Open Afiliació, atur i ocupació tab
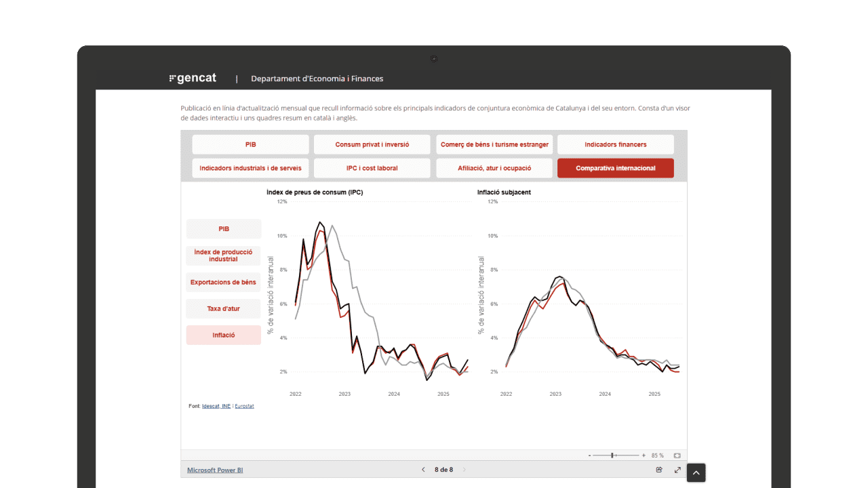This screenshot has width=868, height=488. pyautogui.click(x=494, y=168)
